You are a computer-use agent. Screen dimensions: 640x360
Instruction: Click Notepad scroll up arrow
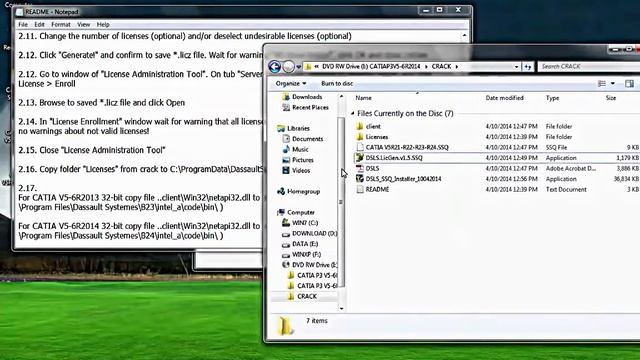[x=464, y=36]
